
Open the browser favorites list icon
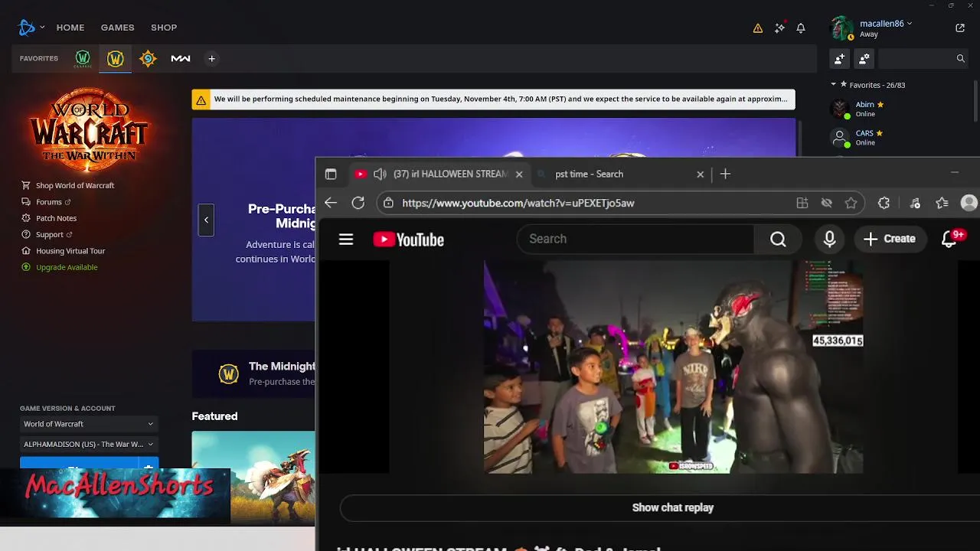pyautogui.click(x=942, y=203)
